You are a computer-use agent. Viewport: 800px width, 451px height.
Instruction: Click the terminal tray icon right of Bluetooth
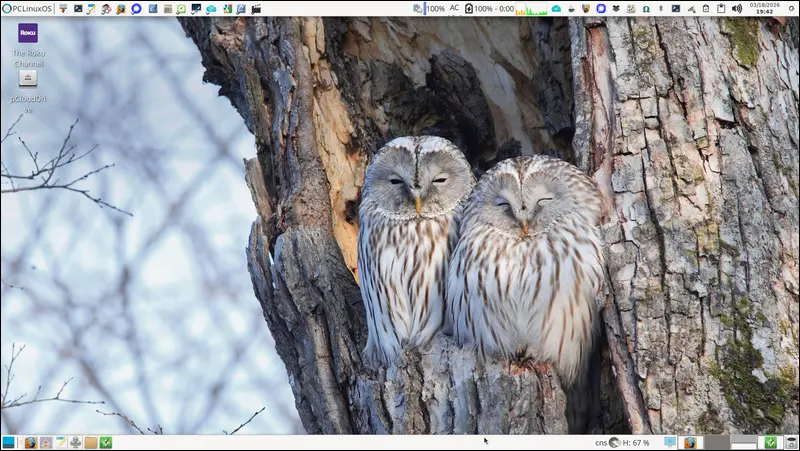click(x=676, y=9)
